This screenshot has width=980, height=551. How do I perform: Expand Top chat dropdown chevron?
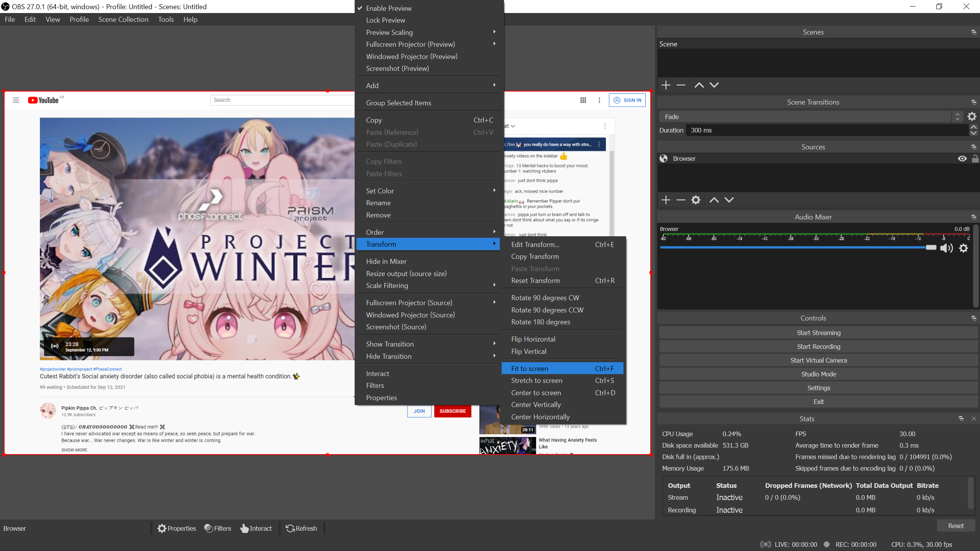tap(512, 126)
